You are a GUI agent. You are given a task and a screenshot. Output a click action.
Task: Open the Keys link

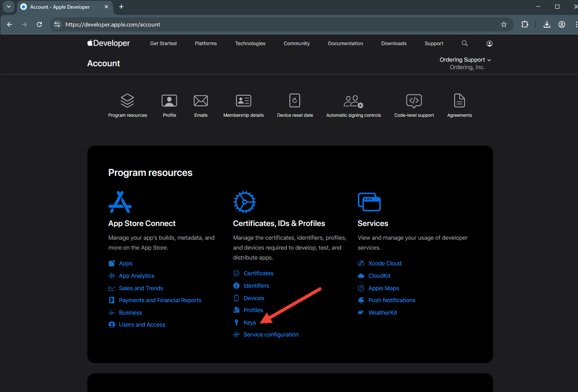(250, 322)
